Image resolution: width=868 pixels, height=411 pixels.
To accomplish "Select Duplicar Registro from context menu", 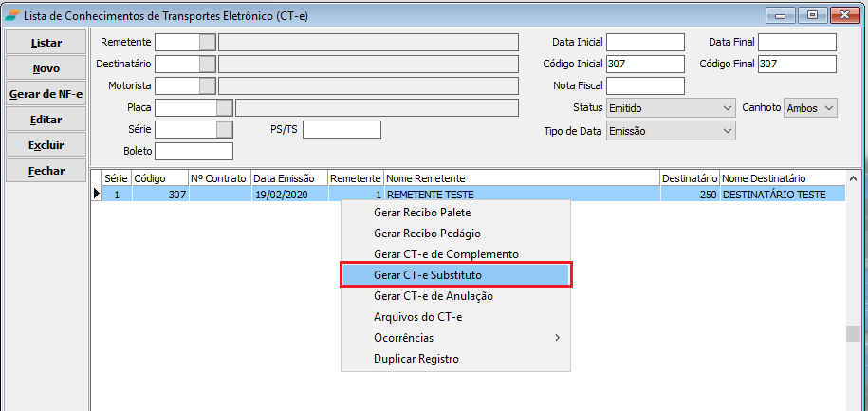I will point(416,359).
